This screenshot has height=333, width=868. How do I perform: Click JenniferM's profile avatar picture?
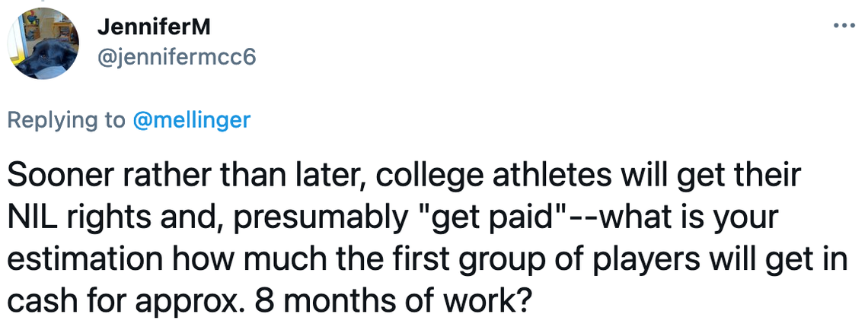click(x=45, y=44)
